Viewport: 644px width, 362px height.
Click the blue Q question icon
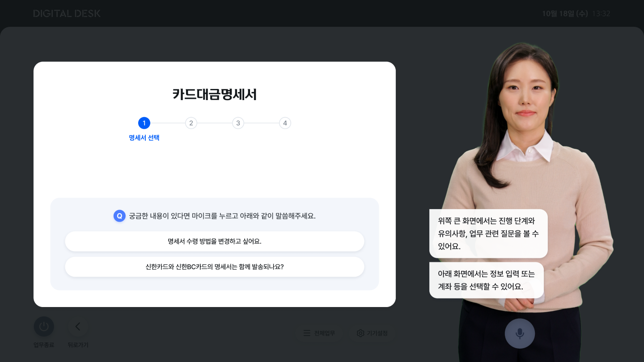point(119,216)
